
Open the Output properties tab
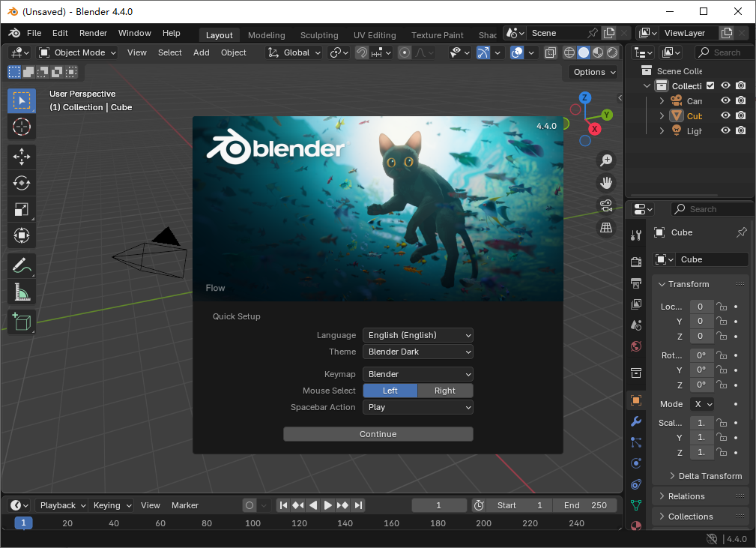[x=636, y=283]
